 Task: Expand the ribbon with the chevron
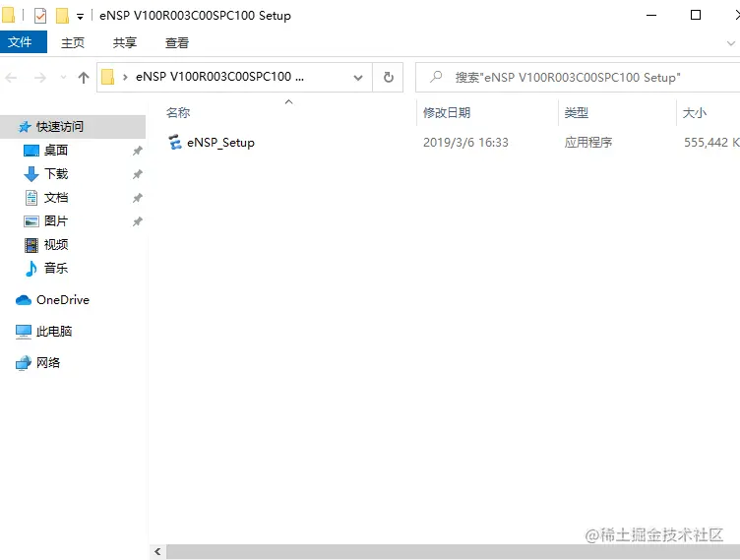point(731,43)
